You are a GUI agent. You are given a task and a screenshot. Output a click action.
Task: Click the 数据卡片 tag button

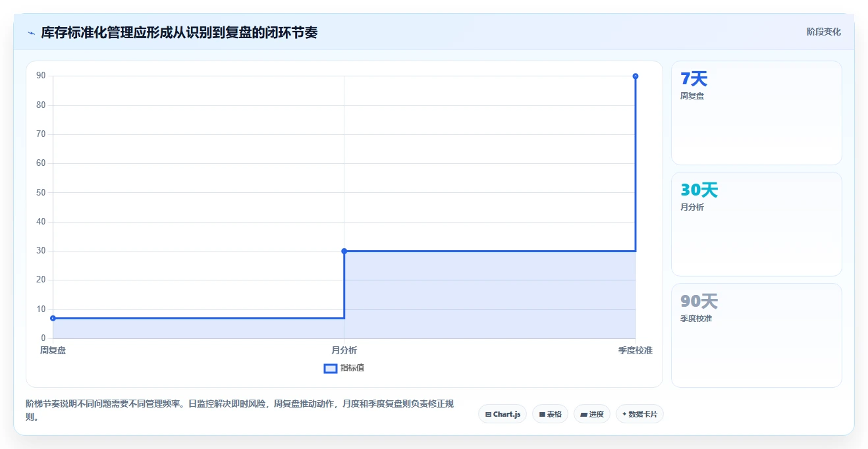click(x=639, y=414)
